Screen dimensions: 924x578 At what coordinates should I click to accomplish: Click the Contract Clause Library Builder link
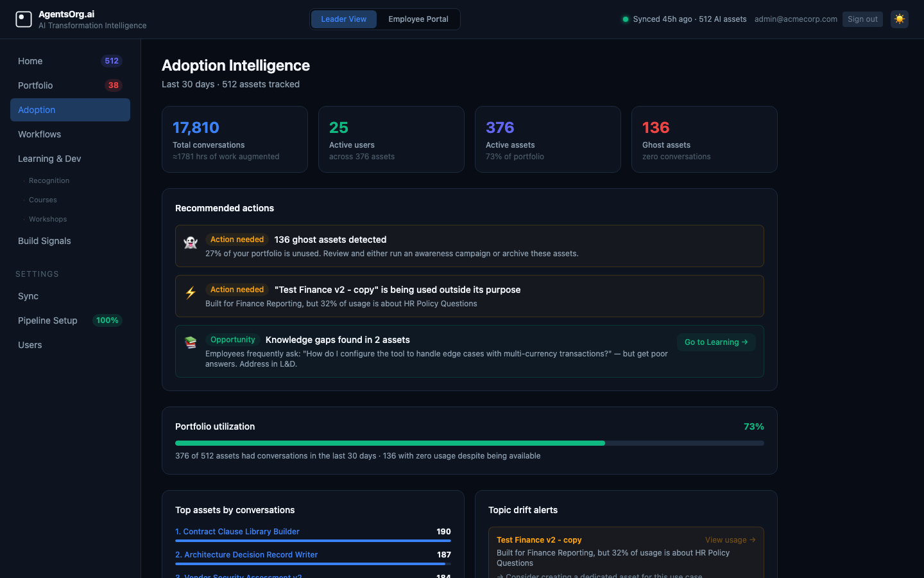[x=237, y=531]
